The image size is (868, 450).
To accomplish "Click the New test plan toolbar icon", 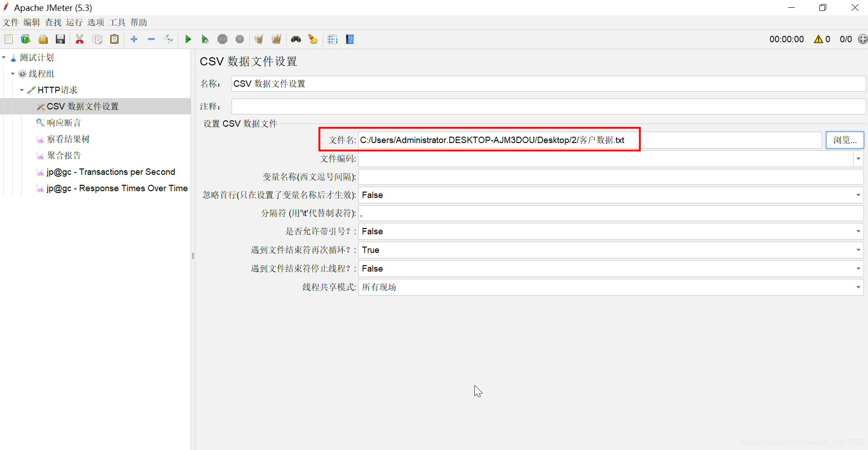I will coord(9,40).
